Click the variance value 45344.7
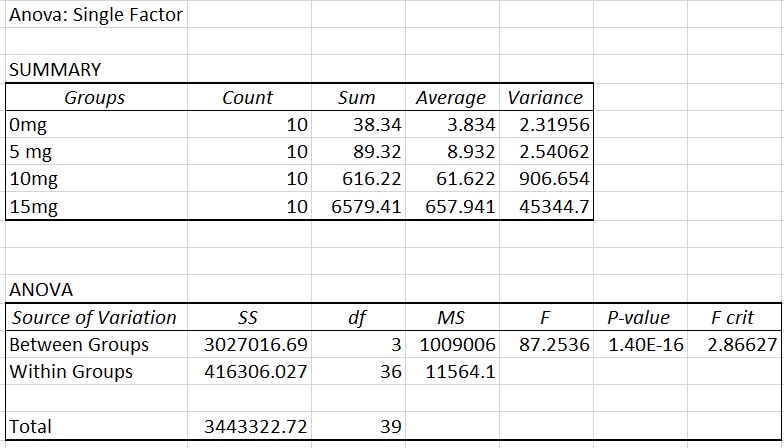Screen dimensions: 784x448 (555, 208)
